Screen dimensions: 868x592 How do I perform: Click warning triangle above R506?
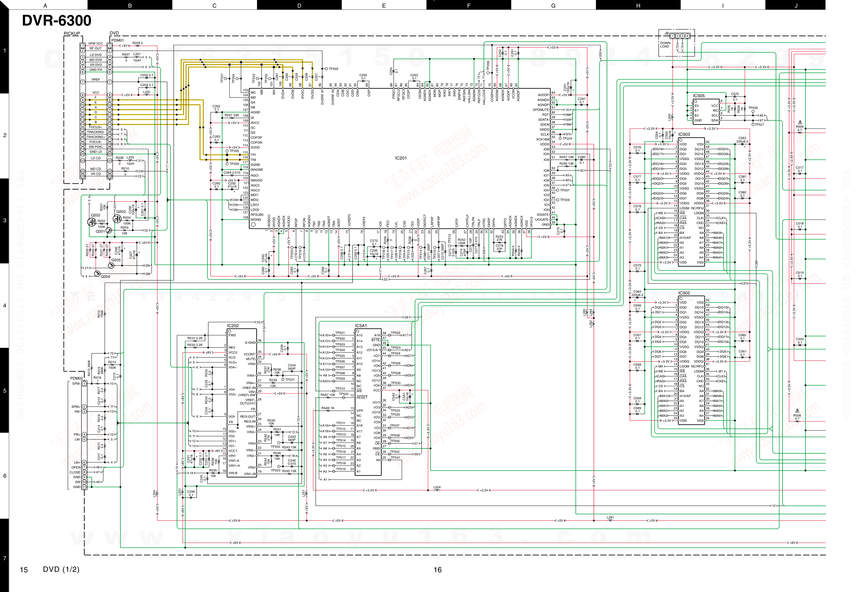797,411
